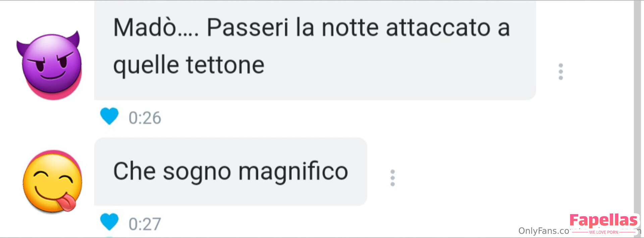Image resolution: width=644 pixels, height=238 pixels.
Task: Click the 0:27 timestamp
Action: click(x=145, y=224)
